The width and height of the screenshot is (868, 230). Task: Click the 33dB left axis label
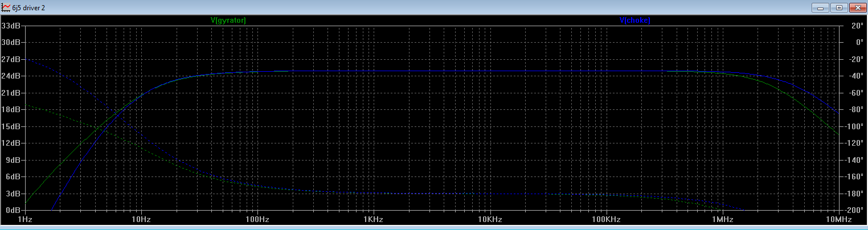pyautogui.click(x=11, y=26)
